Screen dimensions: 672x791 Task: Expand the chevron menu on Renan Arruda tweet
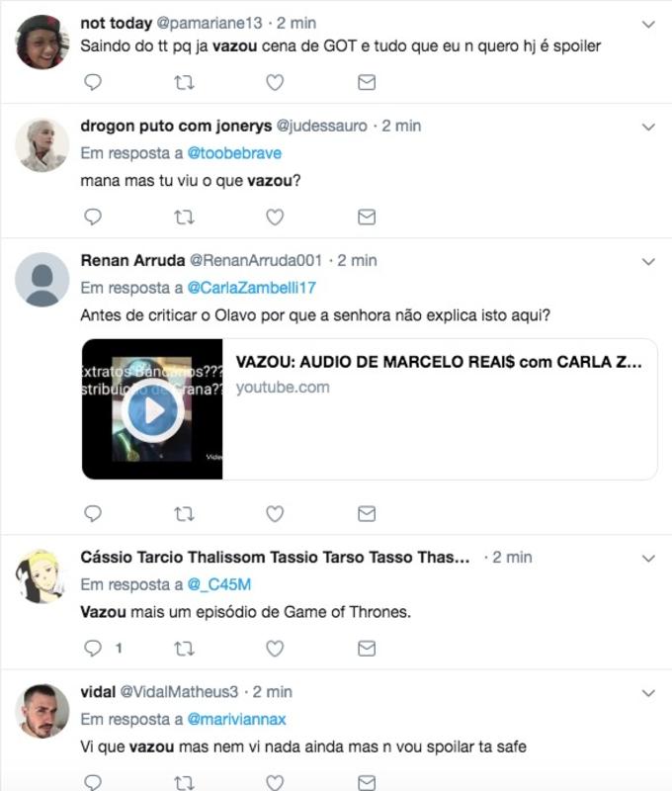[648, 262]
